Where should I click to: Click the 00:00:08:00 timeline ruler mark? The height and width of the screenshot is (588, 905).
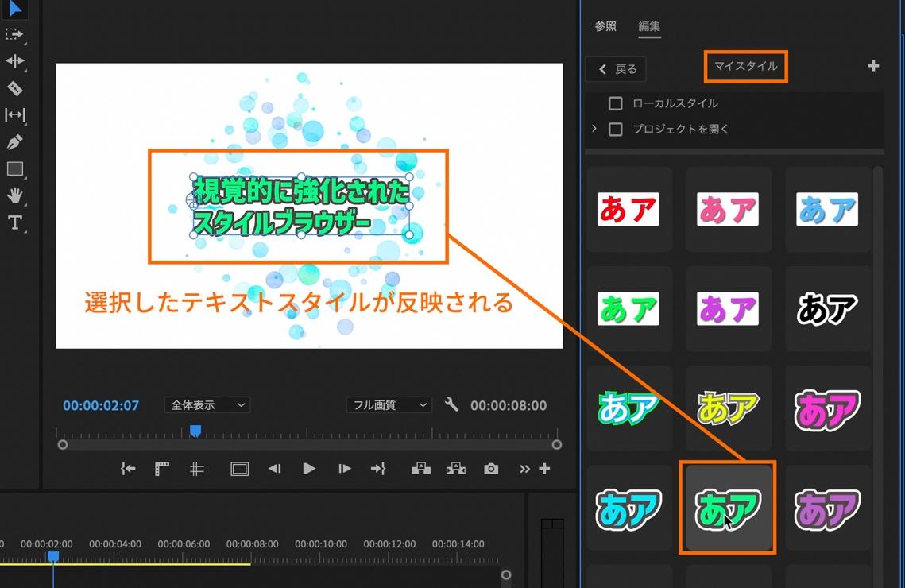[x=252, y=544]
